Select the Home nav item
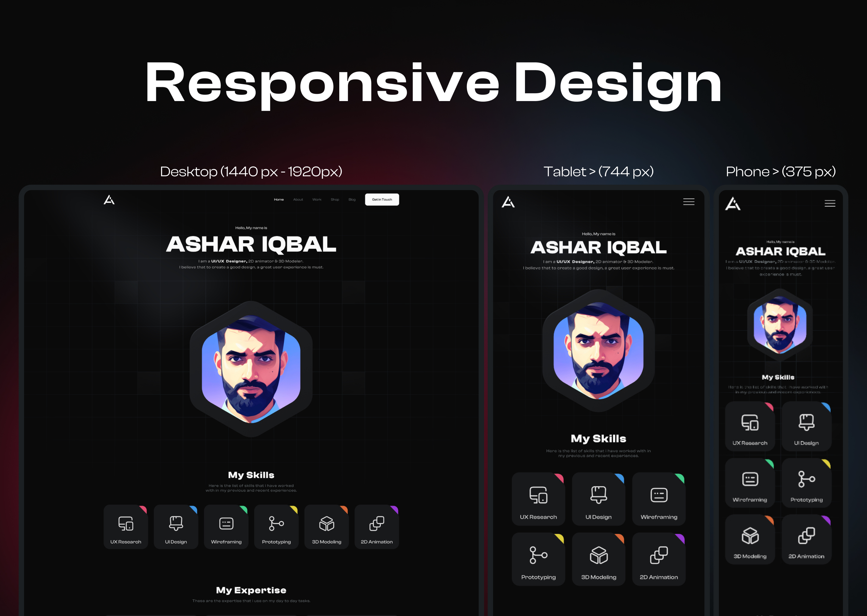This screenshot has height=616, width=867. coord(279,199)
